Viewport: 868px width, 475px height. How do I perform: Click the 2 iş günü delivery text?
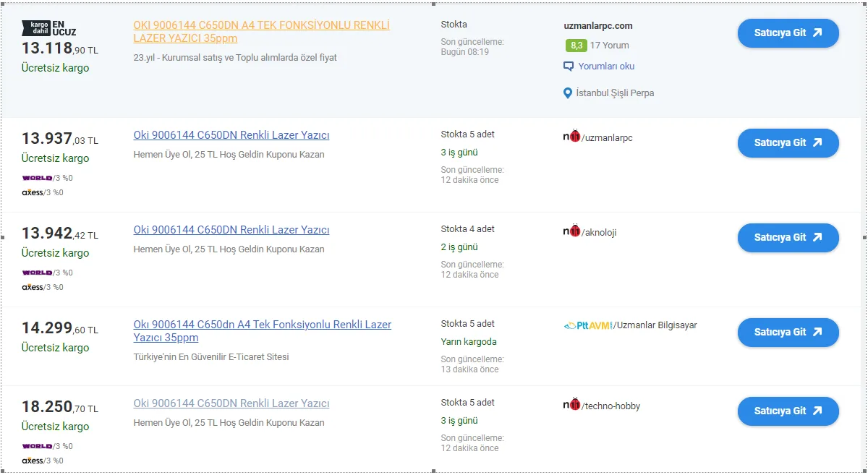(459, 247)
